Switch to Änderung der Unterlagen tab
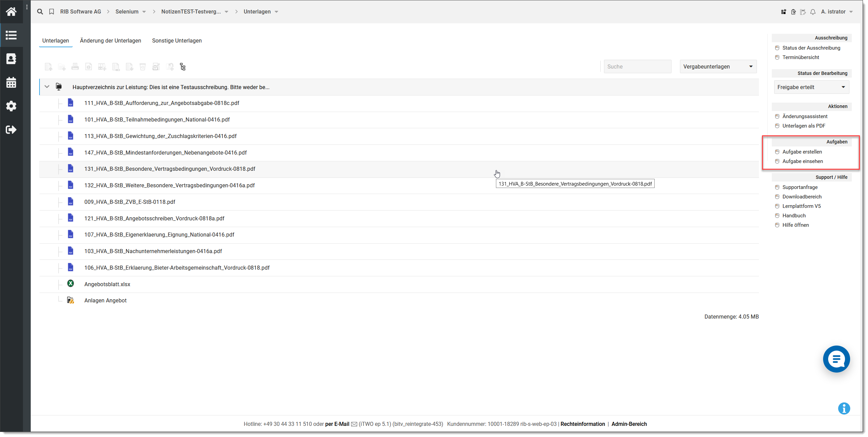Screen dimensions: 868x437 coord(110,40)
